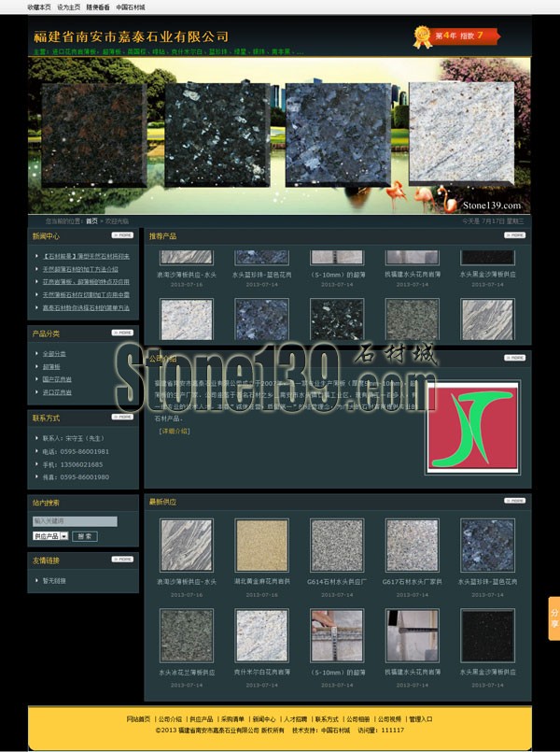Open the 湖北黄金麻花岗岩 product thumbnail

click(261, 546)
